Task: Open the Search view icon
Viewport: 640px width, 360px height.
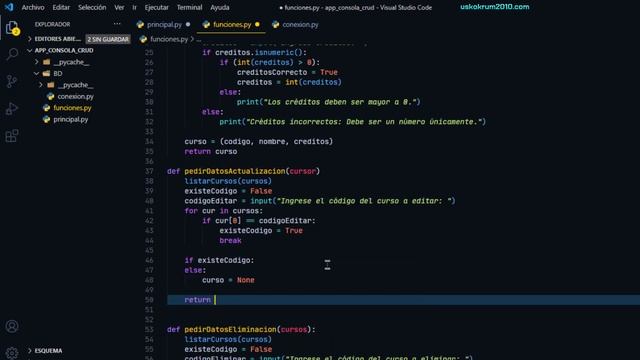Action: (x=12, y=54)
